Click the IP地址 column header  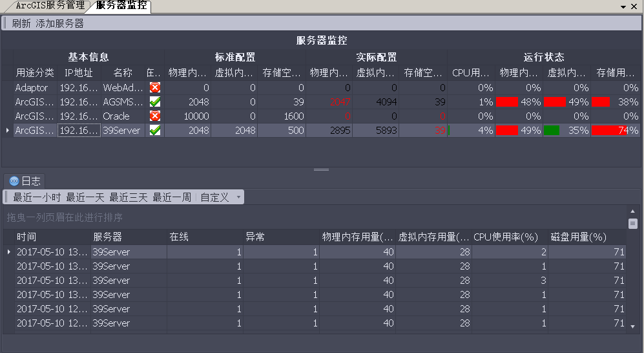(79, 73)
